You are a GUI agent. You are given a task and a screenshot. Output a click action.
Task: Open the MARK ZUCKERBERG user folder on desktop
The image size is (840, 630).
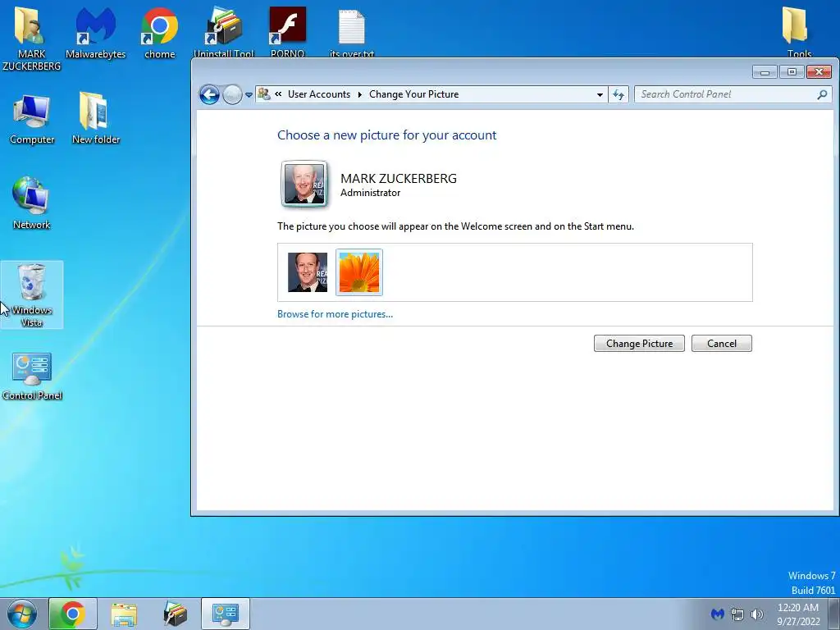(31, 38)
